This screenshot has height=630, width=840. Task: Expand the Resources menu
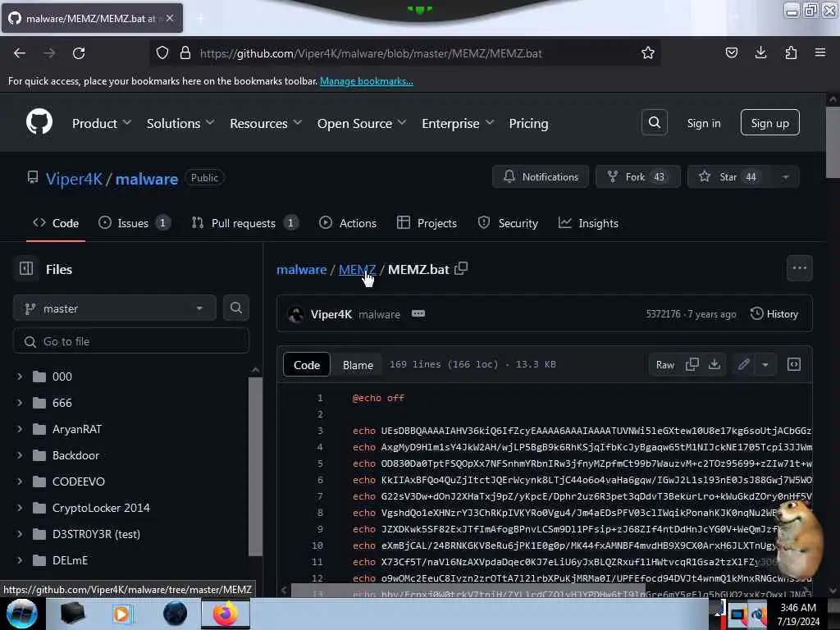pos(266,123)
